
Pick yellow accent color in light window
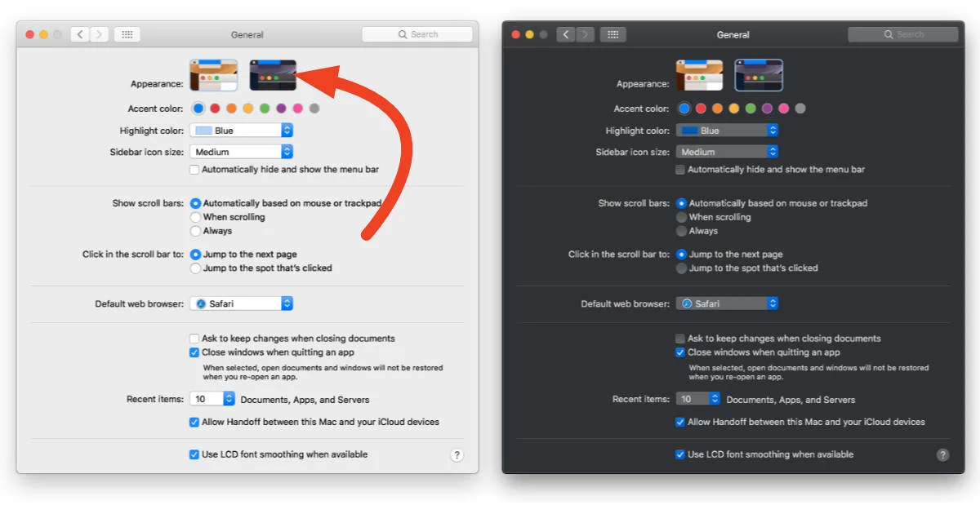[x=248, y=109]
